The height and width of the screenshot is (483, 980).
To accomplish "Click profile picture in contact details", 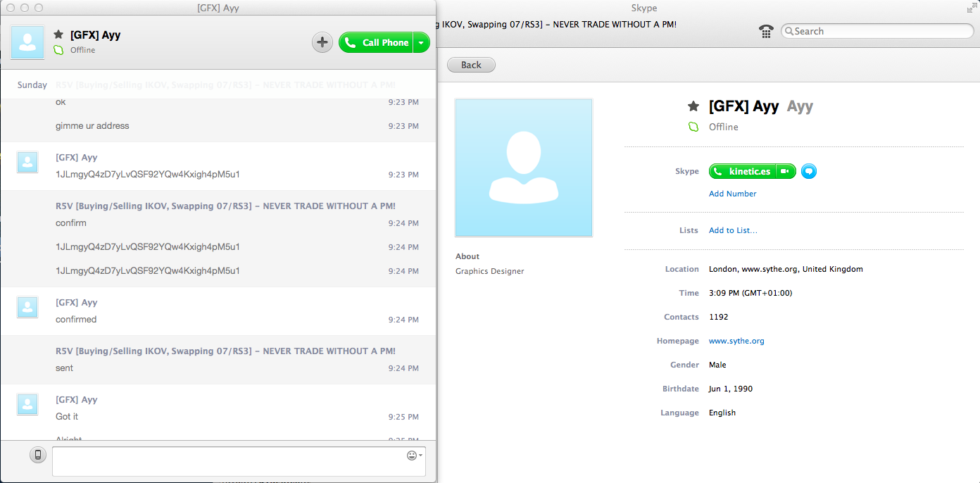I will coord(524,168).
